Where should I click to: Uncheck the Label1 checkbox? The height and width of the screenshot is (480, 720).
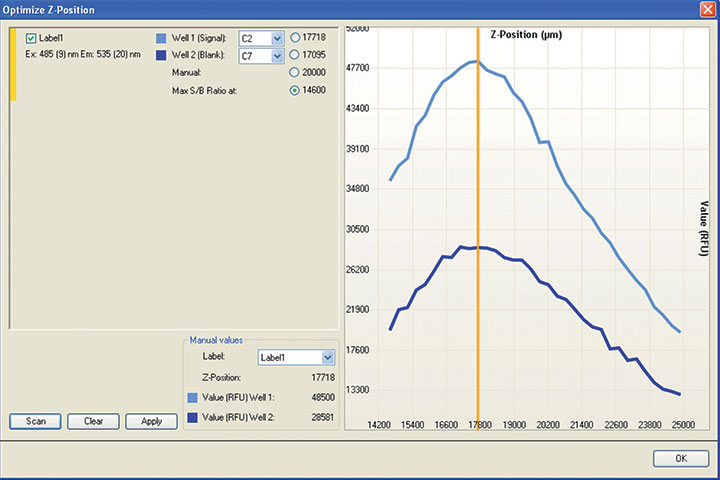click(30, 39)
